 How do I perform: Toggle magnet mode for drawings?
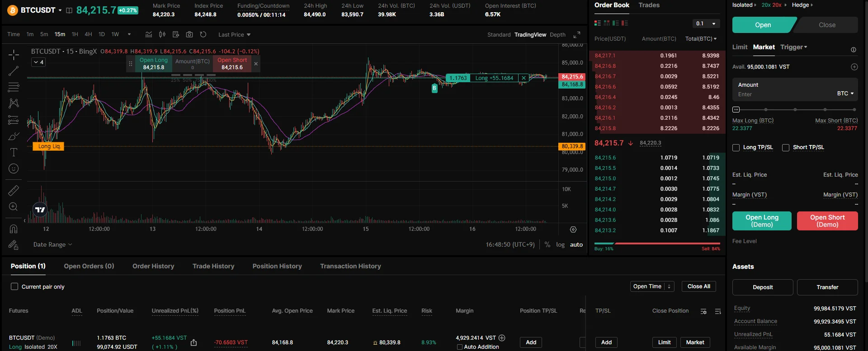(x=14, y=229)
